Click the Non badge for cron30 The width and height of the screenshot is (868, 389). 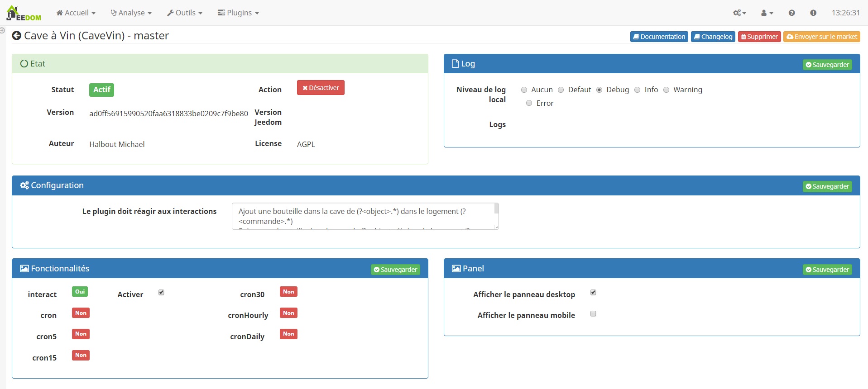click(288, 292)
